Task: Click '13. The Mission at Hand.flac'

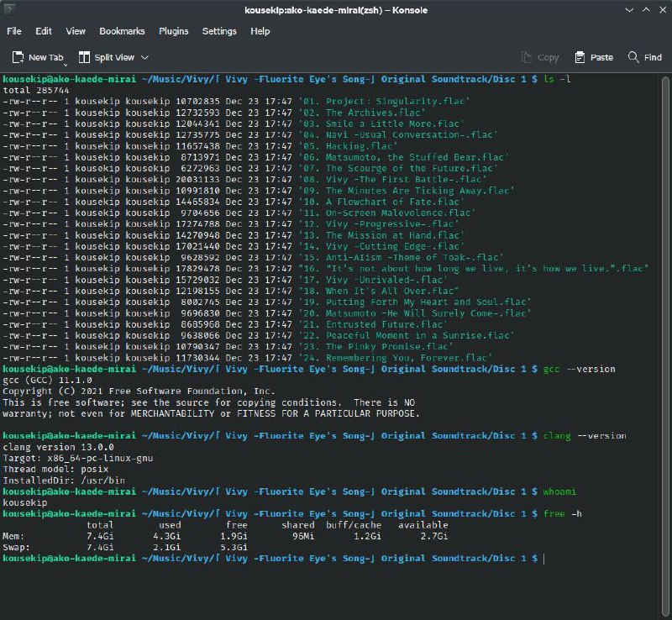Action: click(381, 235)
